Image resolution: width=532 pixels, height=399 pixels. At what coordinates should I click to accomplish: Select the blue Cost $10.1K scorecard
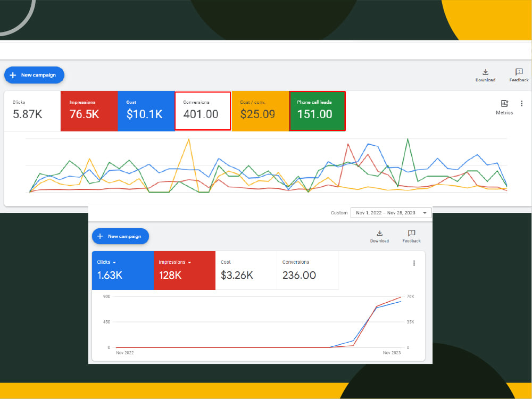[146, 111]
